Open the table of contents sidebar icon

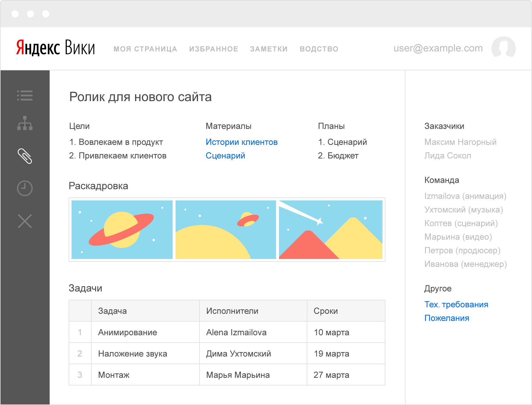pos(25,95)
